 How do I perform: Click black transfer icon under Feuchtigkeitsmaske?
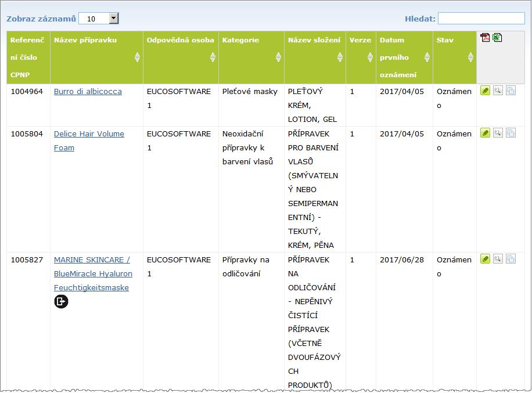(61, 301)
